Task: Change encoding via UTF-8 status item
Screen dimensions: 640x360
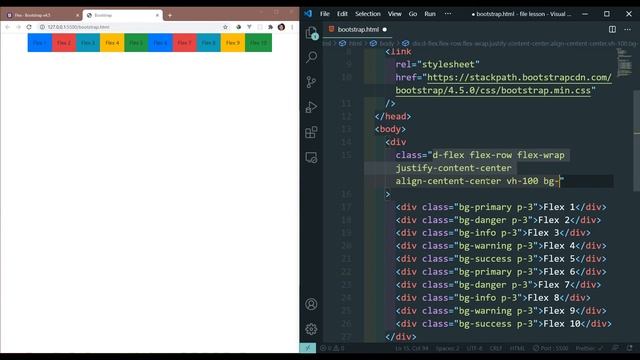Action: coord(474,348)
